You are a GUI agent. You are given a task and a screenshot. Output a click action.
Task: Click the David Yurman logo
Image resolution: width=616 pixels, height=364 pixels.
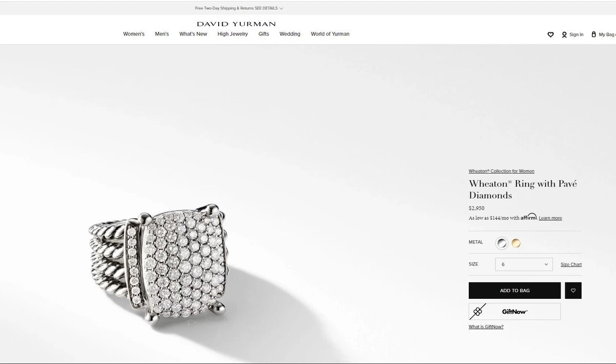236,24
